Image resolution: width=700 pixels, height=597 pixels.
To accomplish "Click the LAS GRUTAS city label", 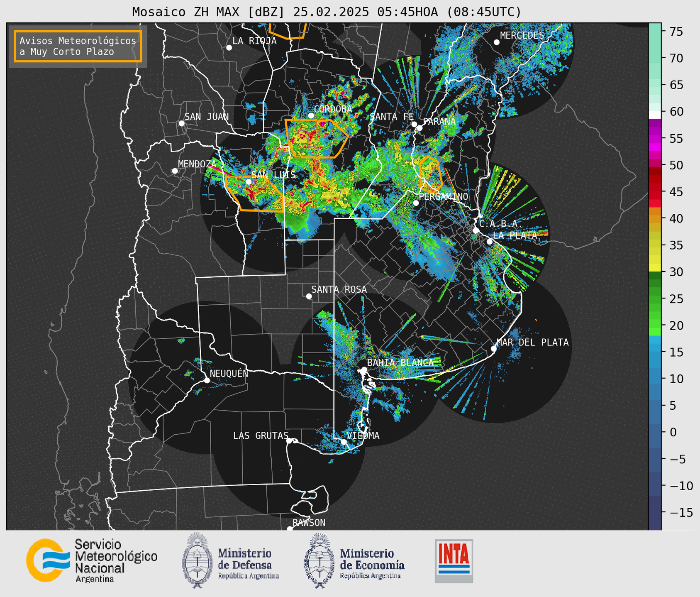I will pos(261,436).
